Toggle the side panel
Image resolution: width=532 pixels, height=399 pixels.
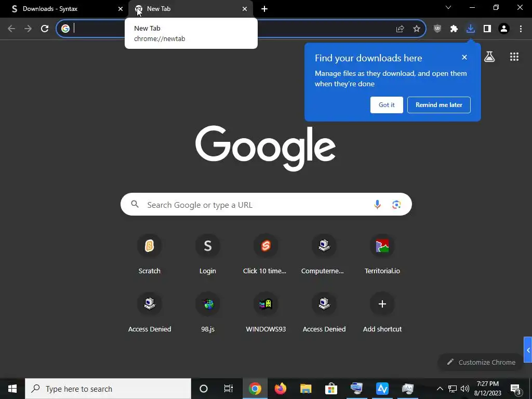click(x=487, y=29)
